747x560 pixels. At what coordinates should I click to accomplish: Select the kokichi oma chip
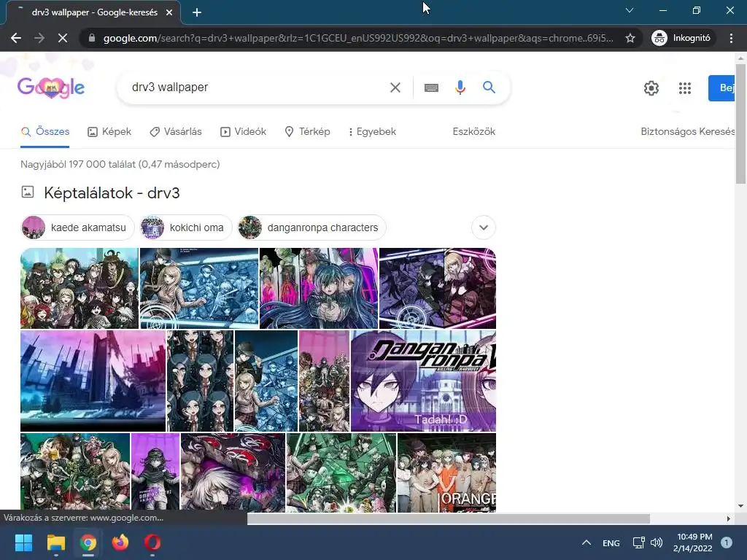186,227
